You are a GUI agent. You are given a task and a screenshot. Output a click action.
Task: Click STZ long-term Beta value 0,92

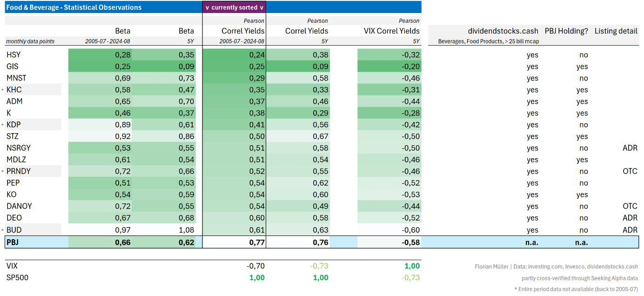[x=123, y=136]
